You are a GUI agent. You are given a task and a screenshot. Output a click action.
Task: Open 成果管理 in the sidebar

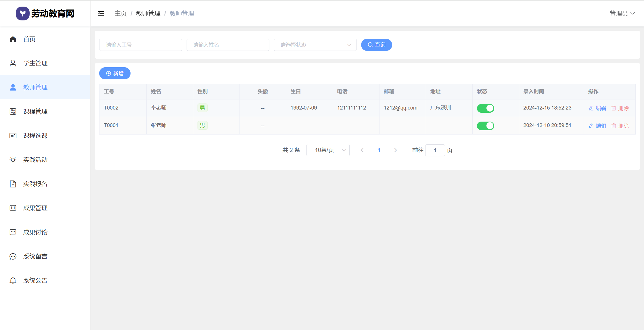click(x=35, y=208)
